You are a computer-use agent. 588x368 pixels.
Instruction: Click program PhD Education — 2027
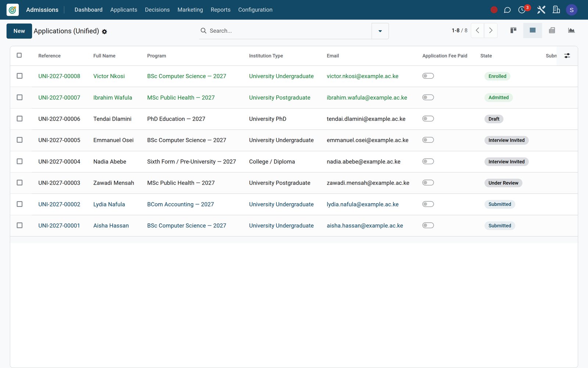click(176, 119)
